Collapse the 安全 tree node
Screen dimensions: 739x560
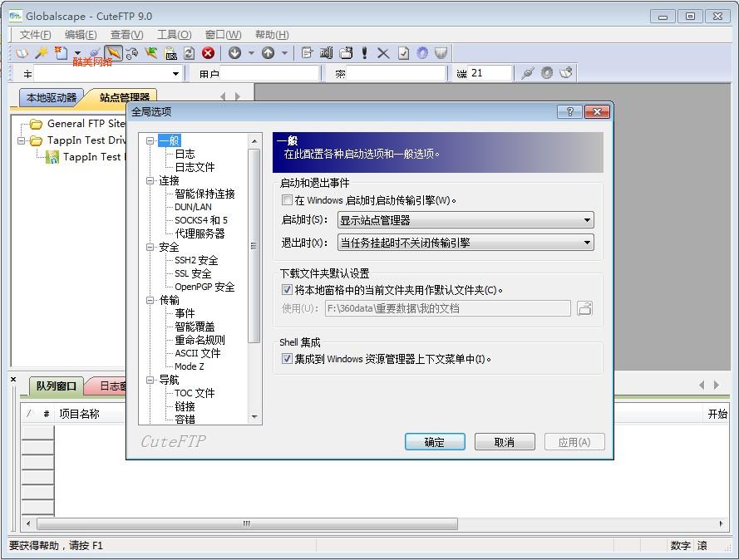150,247
